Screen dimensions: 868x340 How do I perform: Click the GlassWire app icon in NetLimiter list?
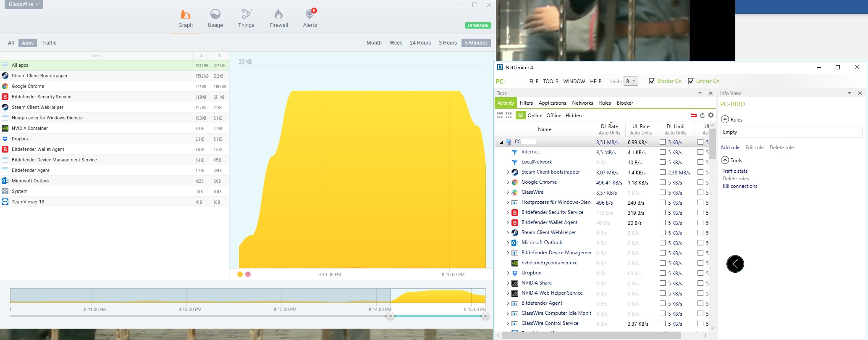click(x=515, y=192)
